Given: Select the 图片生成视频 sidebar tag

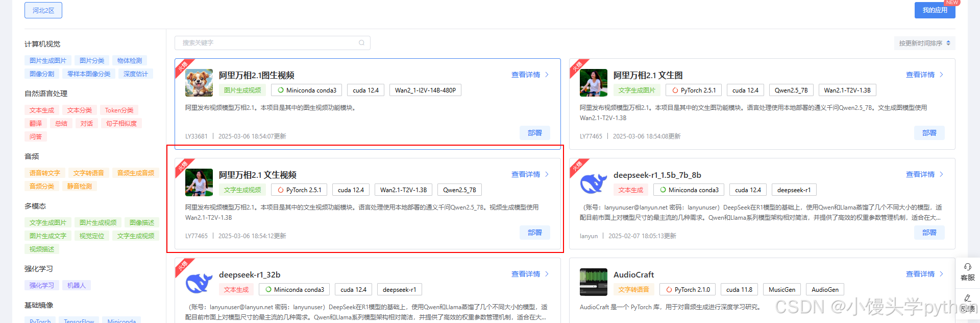Looking at the screenshot, I should click(x=98, y=222).
